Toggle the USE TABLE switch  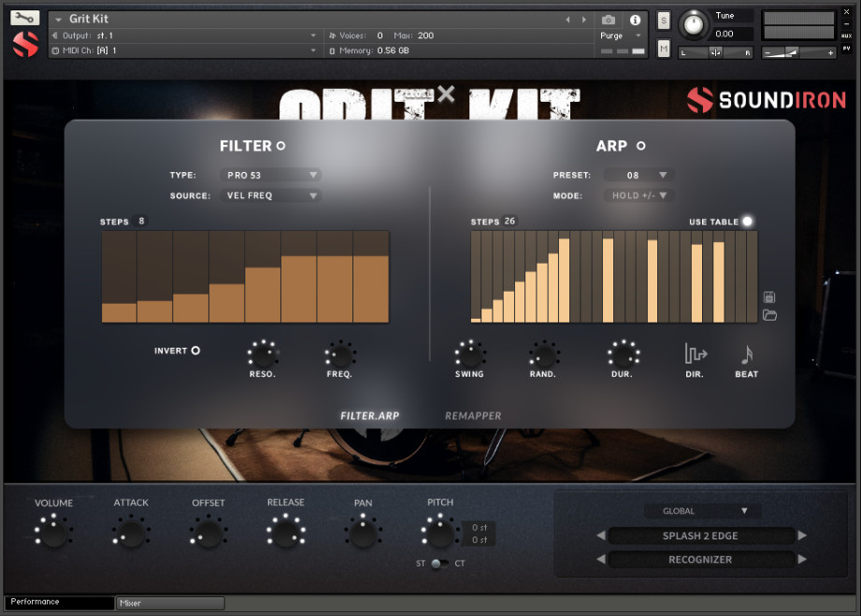click(x=747, y=222)
